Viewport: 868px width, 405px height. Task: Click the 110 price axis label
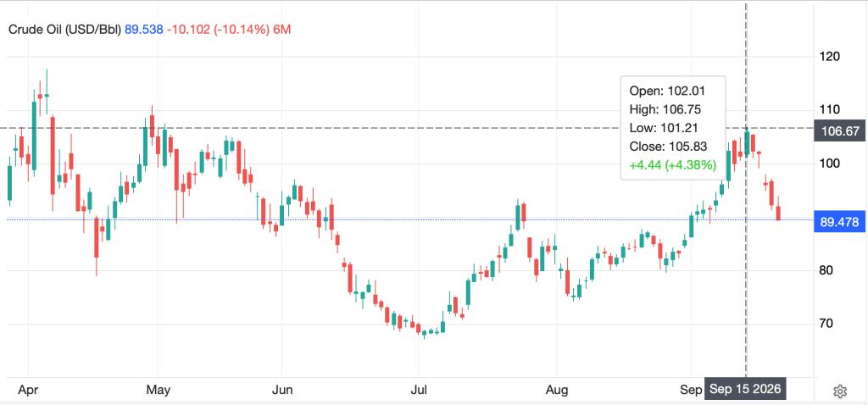(830, 109)
